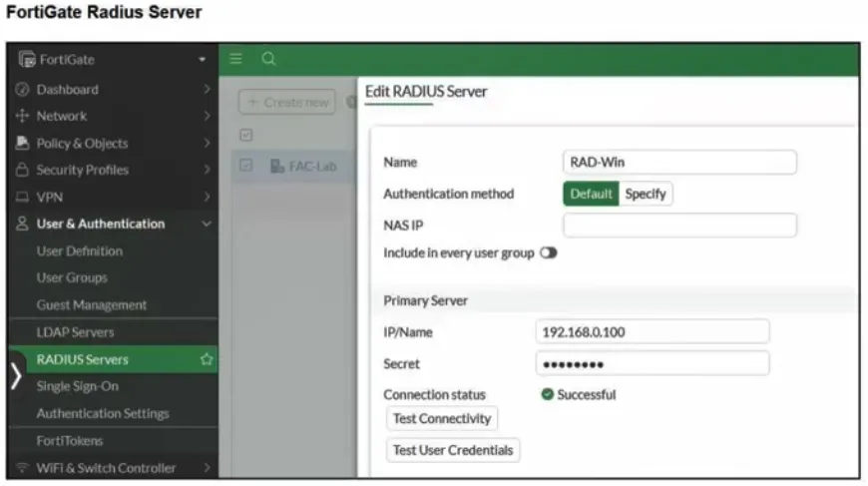
Task: Click the Network menu label
Action: point(62,116)
